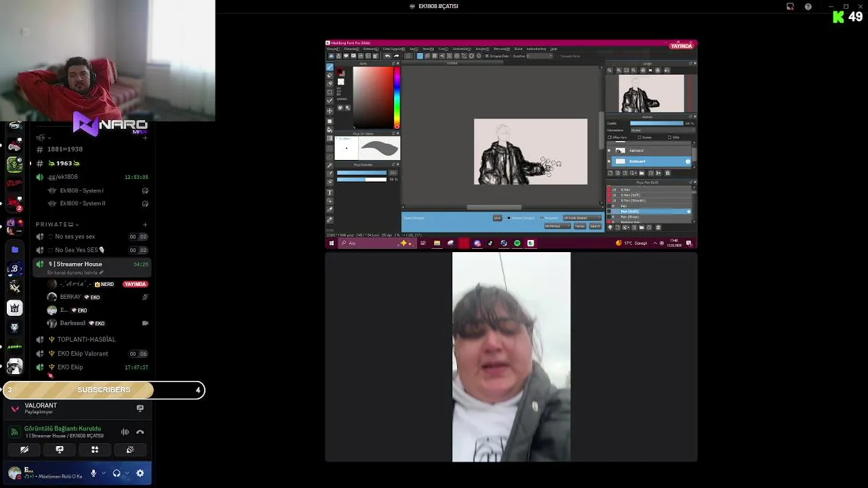This screenshot has width=868, height=488.
Task: Click the noise suppression icon in voice panel
Action: point(125,432)
